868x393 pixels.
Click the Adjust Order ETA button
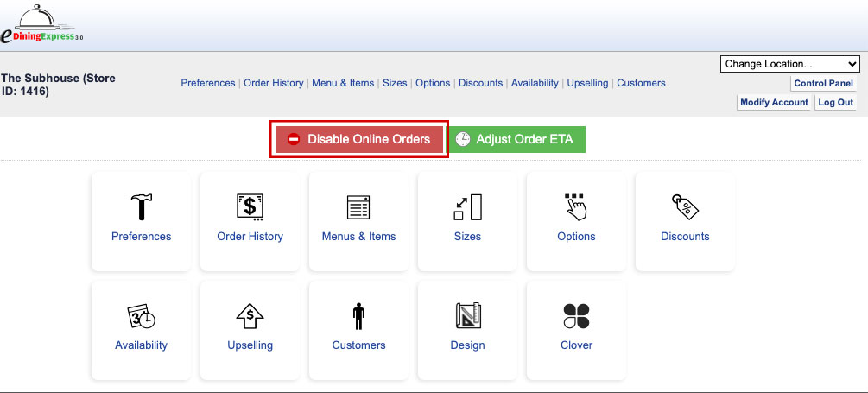516,139
